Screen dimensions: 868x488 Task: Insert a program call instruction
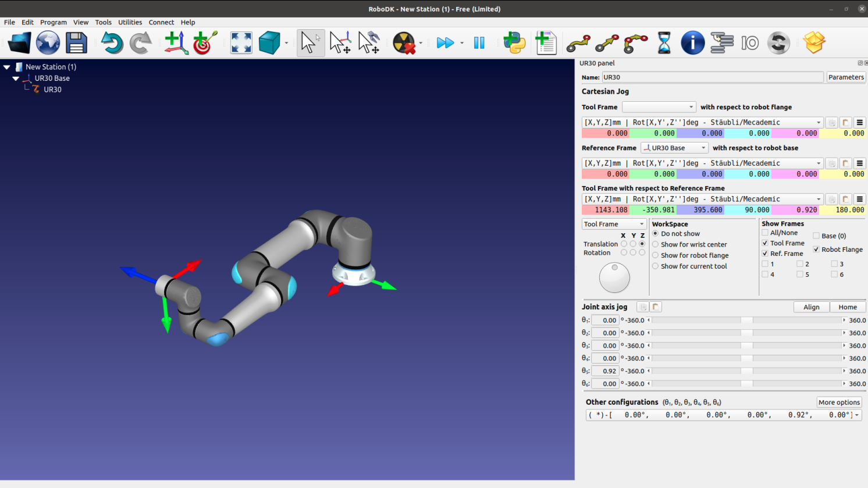pyautogui.click(x=721, y=43)
